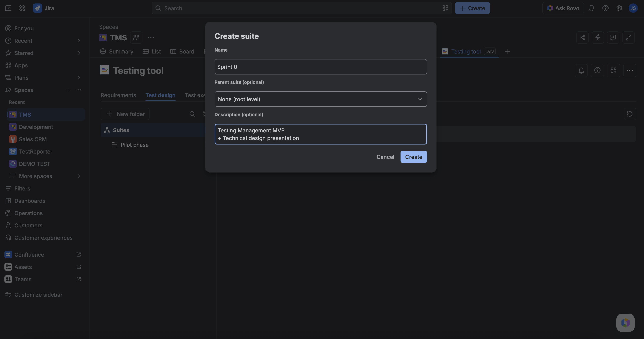Click the team people icon next to TMS
The height and width of the screenshot is (339, 644).
136,38
